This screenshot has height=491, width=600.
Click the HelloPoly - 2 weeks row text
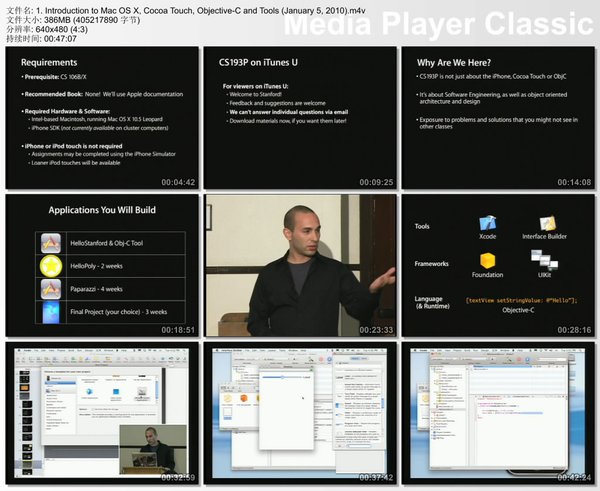click(x=96, y=266)
